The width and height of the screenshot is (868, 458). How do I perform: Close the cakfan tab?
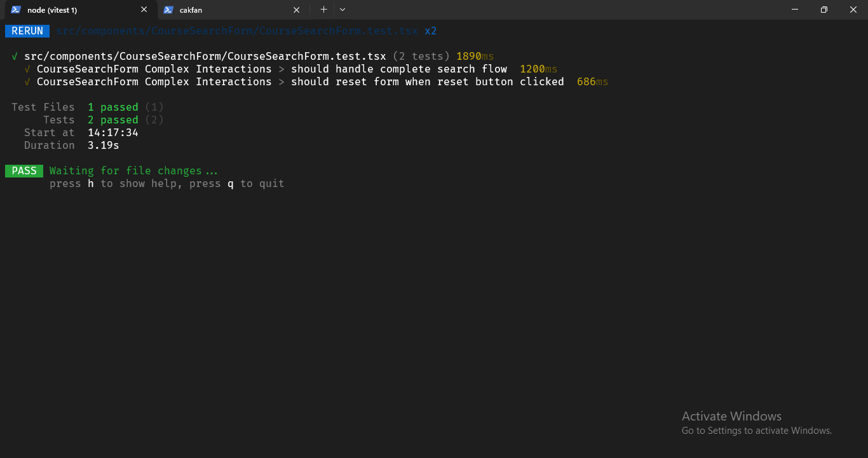click(x=296, y=10)
